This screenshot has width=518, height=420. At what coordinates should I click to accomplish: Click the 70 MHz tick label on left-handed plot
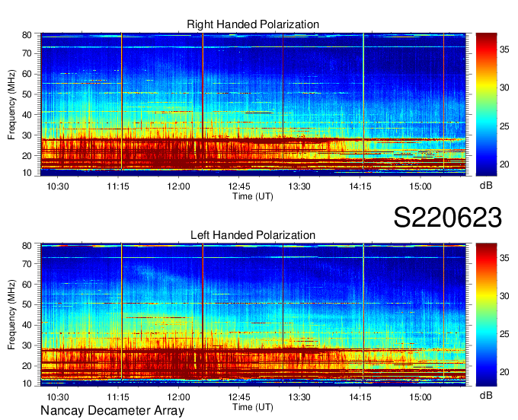pyautogui.click(x=27, y=263)
